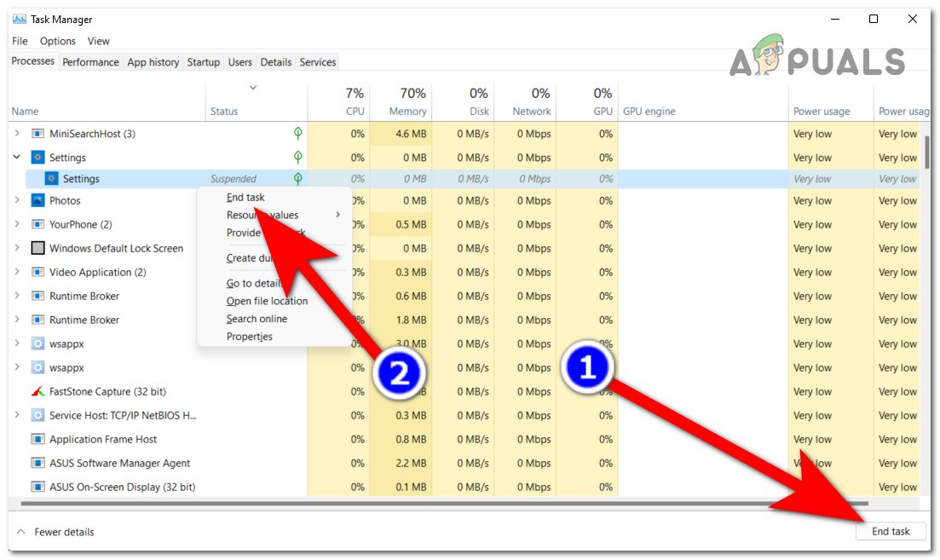The image size is (940, 560).
Task: Click the ASUS Software Manager Agent icon
Action: tap(37, 464)
